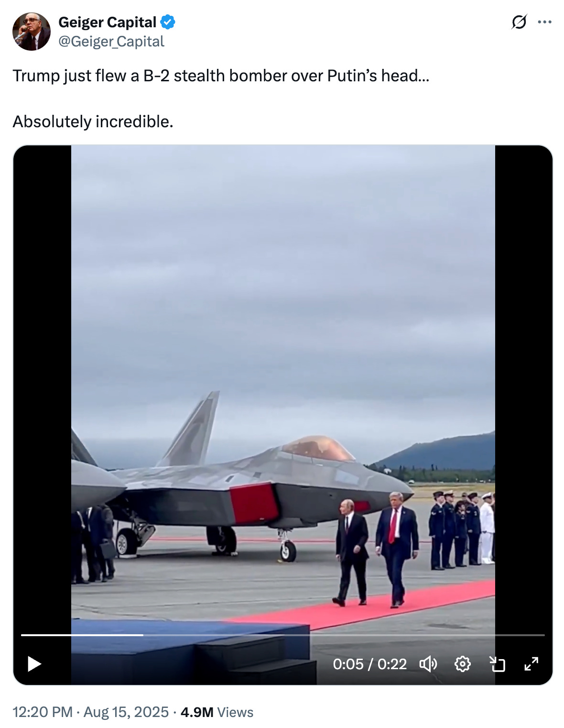Seek in the unplayed video progress bar

[344, 635]
